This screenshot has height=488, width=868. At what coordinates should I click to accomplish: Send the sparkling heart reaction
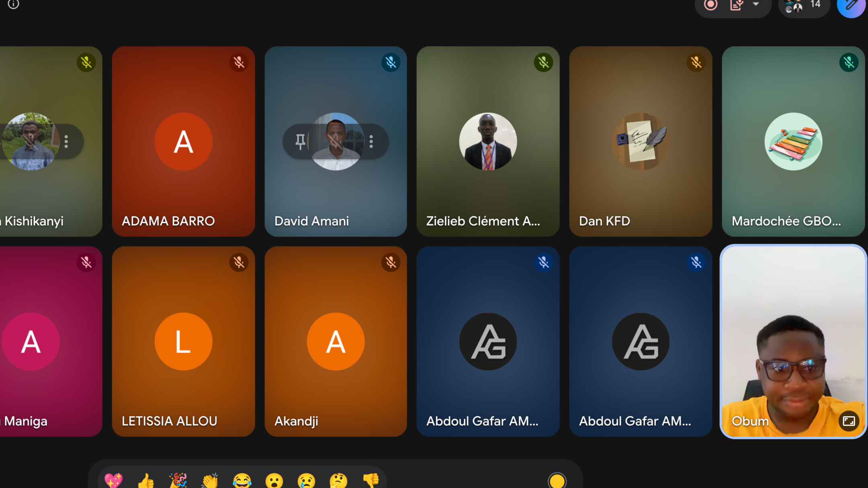(x=113, y=480)
